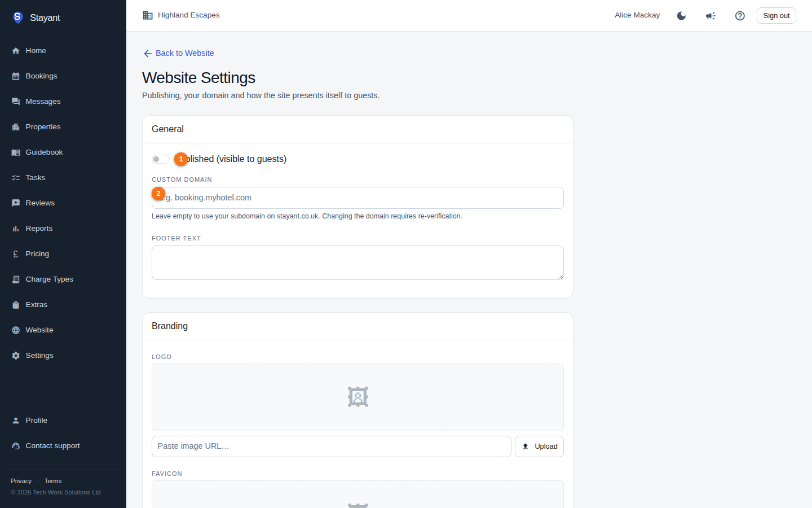Open the Privacy link
The width and height of the screenshot is (812, 508).
[21, 481]
